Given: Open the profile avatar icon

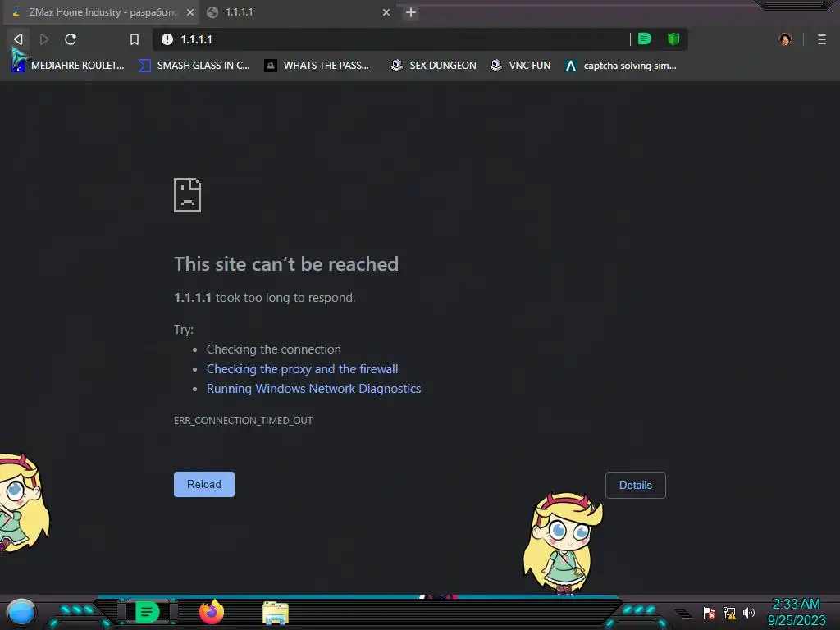Looking at the screenshot, I should coord(785,39).
